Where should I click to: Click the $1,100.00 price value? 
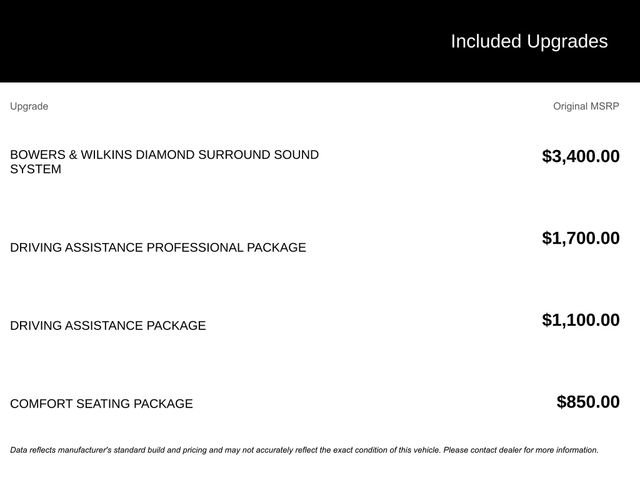point(581,320)
